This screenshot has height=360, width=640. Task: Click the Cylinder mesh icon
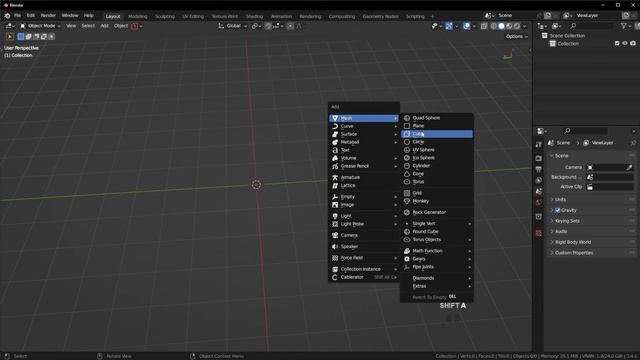[407, 166]
